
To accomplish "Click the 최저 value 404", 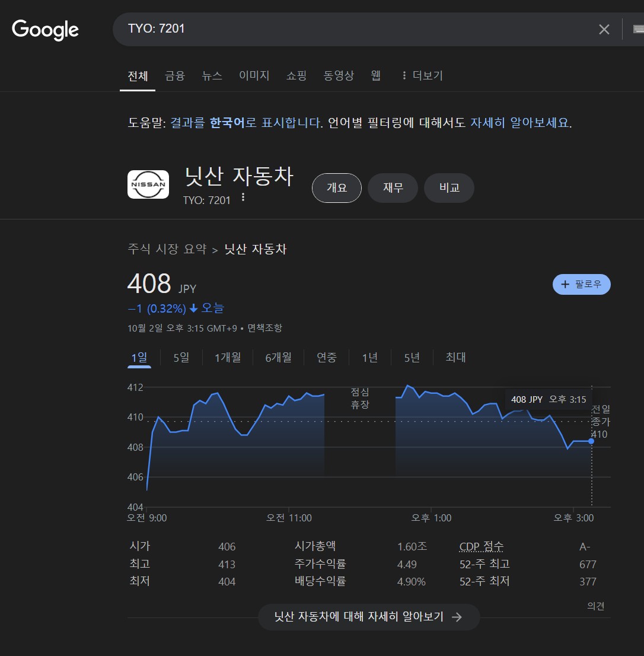I will 227,581.
